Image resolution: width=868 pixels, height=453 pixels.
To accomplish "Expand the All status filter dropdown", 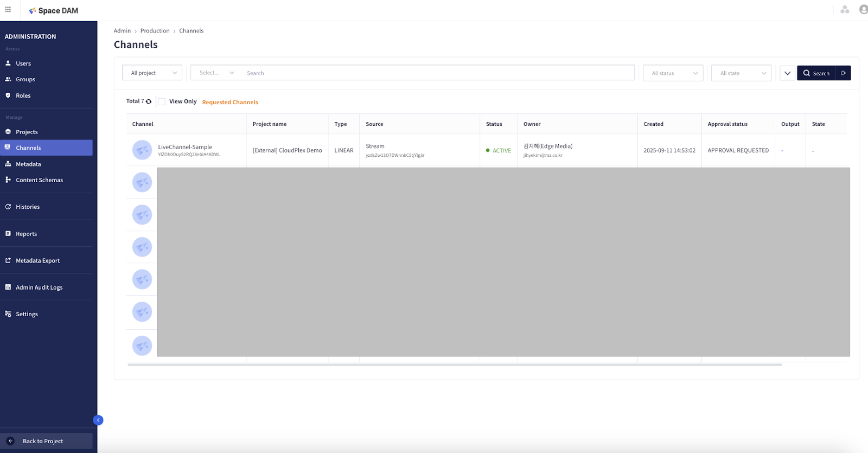I will (x=673, y=73).
